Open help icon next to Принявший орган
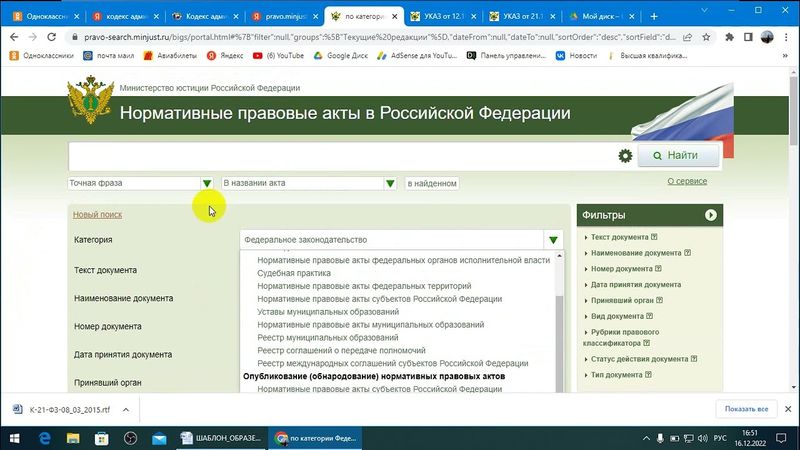The width and height of the screenshot is (800, 450). (660, 300)
